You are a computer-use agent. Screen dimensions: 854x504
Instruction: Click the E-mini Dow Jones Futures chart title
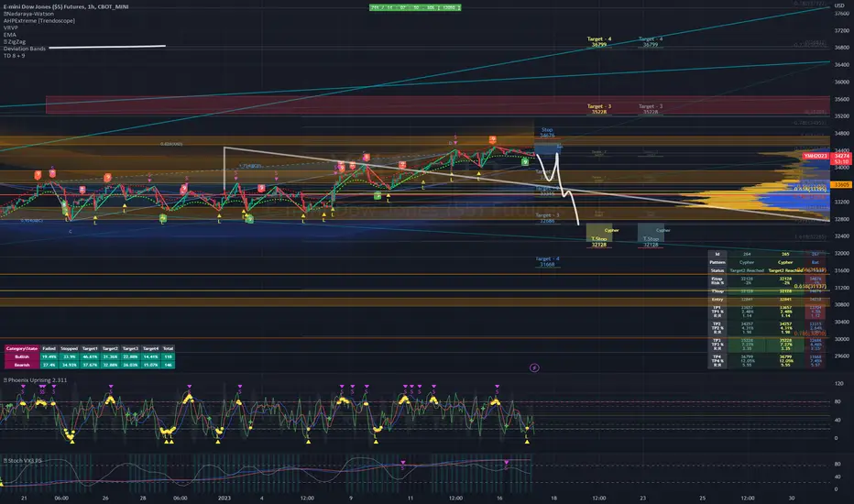[x=67, y=6]
